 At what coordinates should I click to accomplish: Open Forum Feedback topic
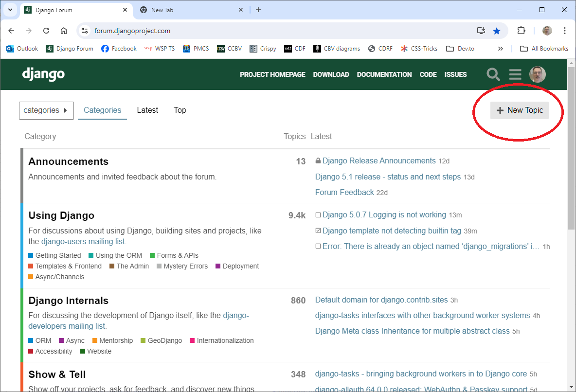click(344, 193)
